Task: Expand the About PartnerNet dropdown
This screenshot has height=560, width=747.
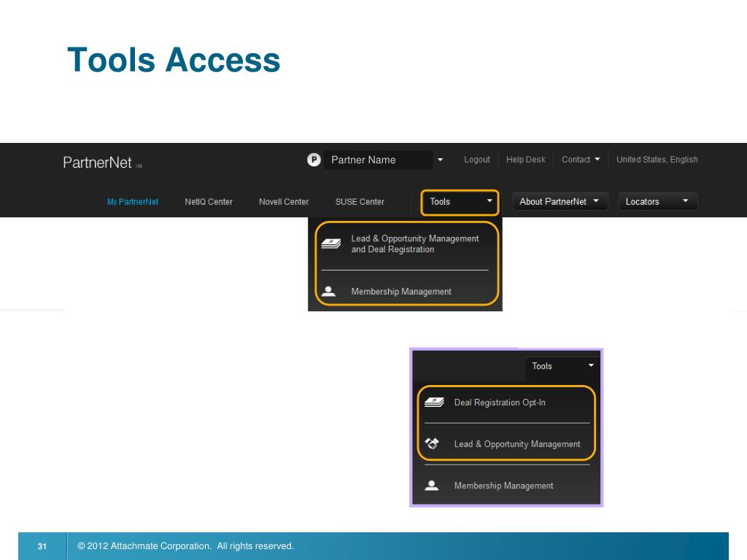Action: click(560, 201)
